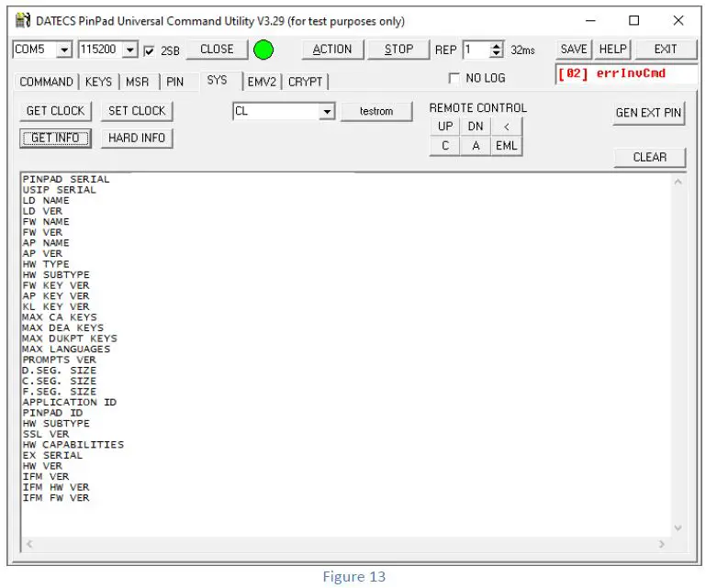Click remote control A button
This screenshot has width=706, height=588.
coord(476,146)
